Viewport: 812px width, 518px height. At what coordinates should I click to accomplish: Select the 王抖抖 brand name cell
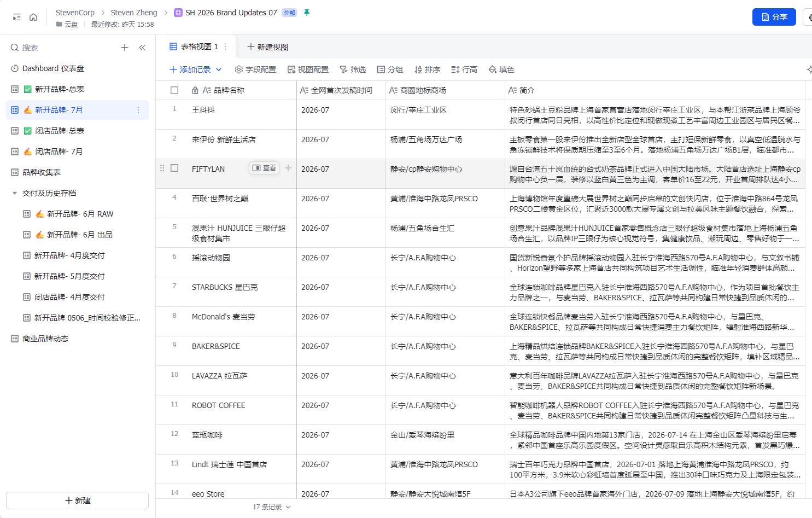click(x=241, y=115)
